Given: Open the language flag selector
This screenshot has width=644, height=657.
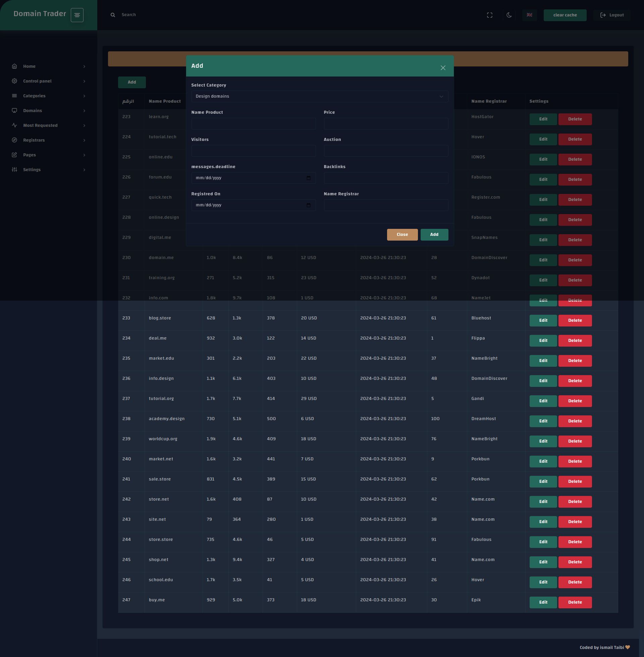Looking at the screenshot, I should point(529,15).
